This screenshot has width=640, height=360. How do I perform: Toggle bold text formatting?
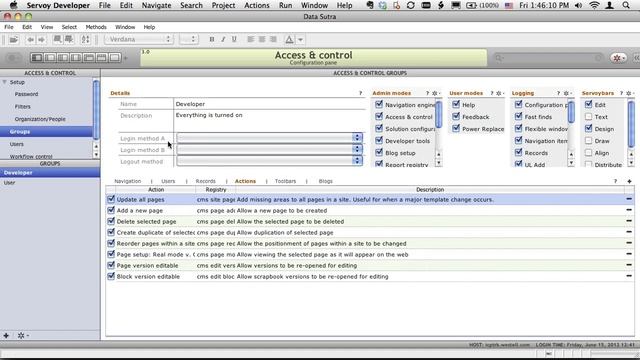tap(211, 40)
